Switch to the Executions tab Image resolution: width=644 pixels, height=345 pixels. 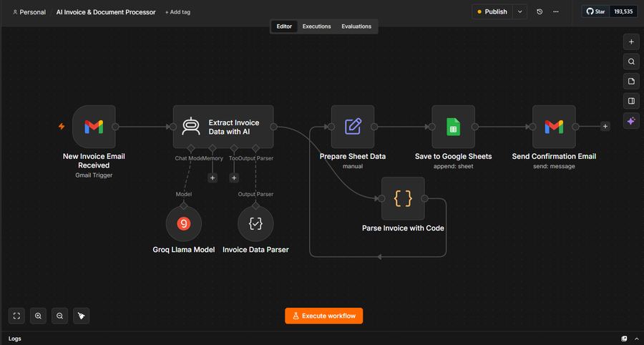(x=317, y=26)
